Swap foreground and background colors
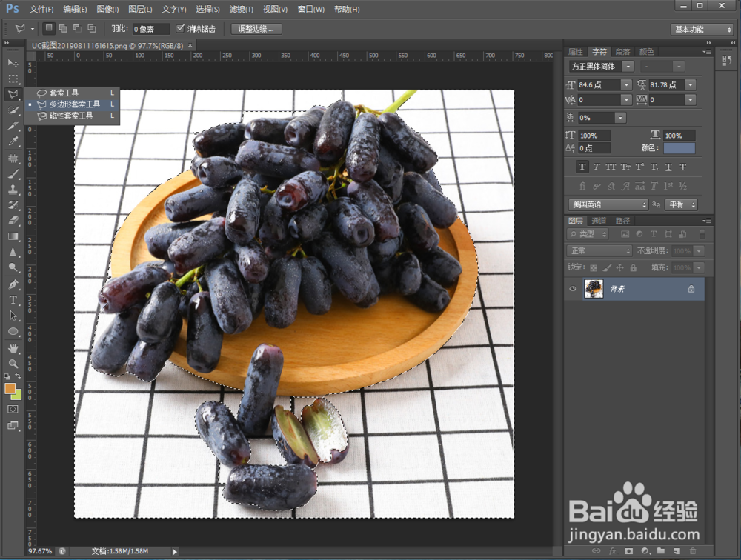Viewport: 741px width, 560px height. coord(19,376)
